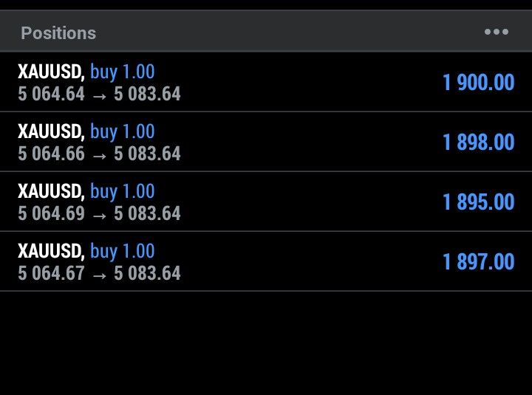532x395 pixels.
Task: Tap the arrow after price 5 064.64
Action: tap(99, 95)
